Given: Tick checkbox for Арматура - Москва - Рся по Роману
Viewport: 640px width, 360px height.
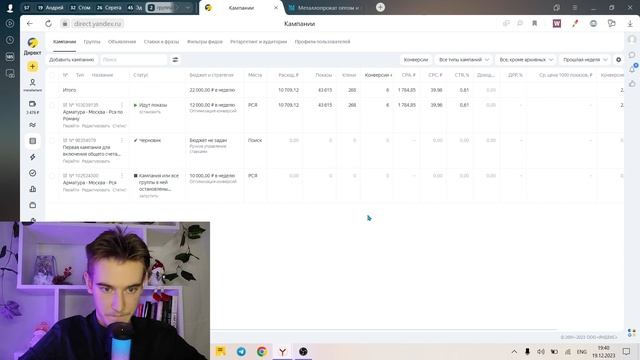Looking at the screenshot, I should click(52, 105).
